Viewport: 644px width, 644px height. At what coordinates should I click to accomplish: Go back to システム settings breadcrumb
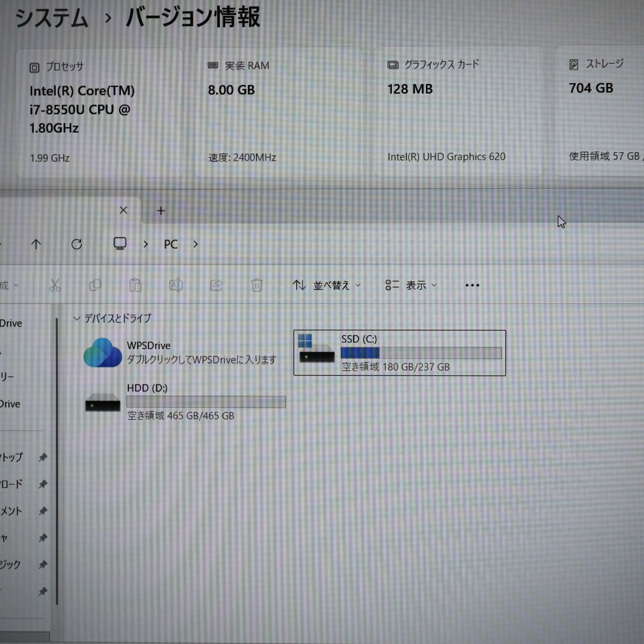tap(52, 18)
